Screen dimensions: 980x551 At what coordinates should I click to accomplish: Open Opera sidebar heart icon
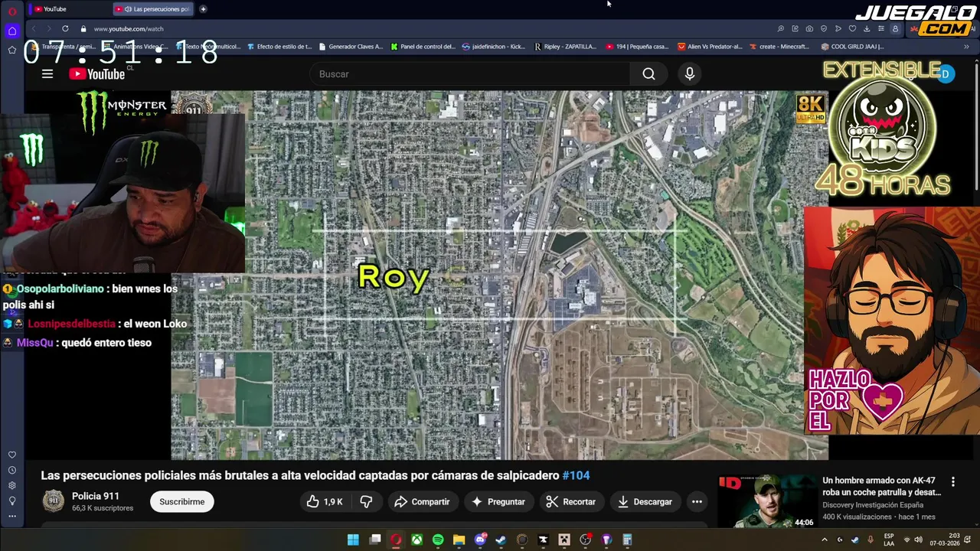pos(11,455)
